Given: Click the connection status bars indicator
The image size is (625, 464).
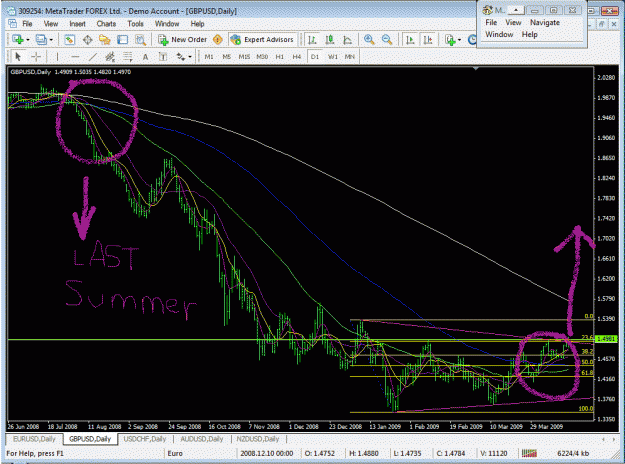Looking at the screenshot, I should pos(529,453).
